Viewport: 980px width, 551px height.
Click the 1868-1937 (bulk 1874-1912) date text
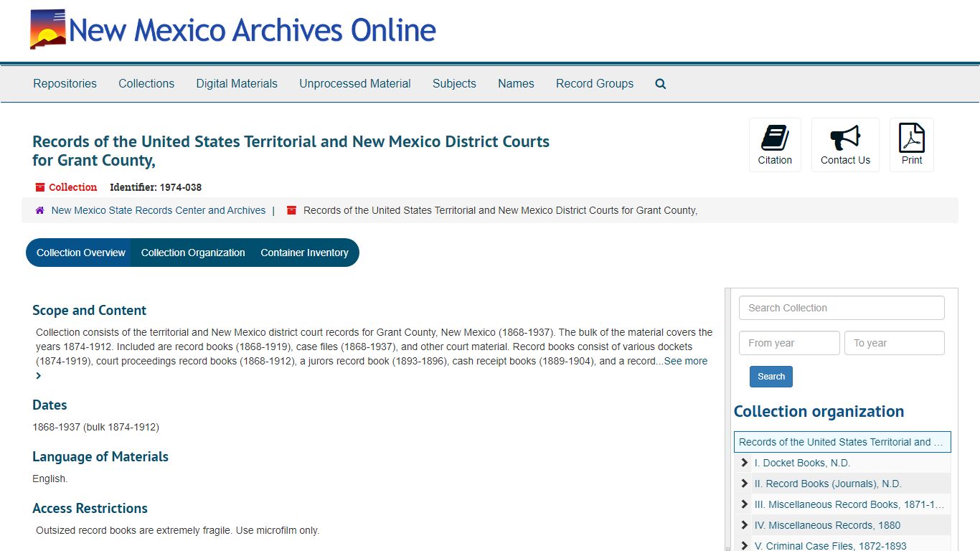(x=95, y=427)
